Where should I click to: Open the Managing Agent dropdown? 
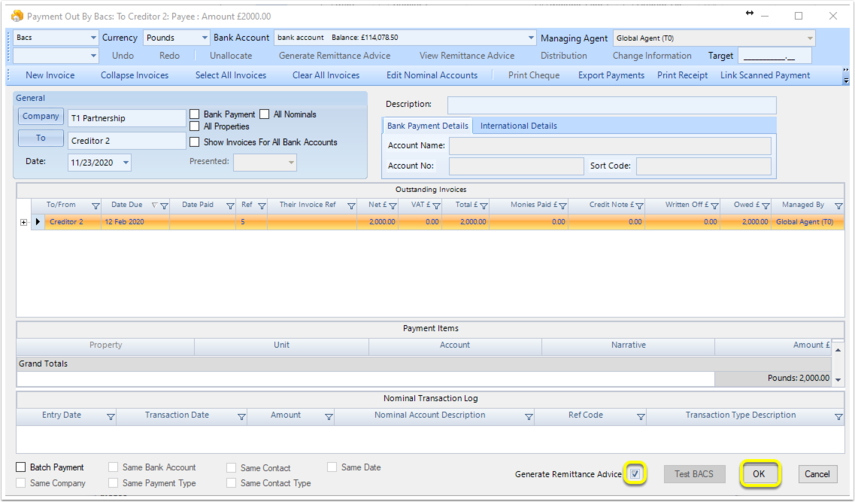pyautogui.click(x=810, y=38)
